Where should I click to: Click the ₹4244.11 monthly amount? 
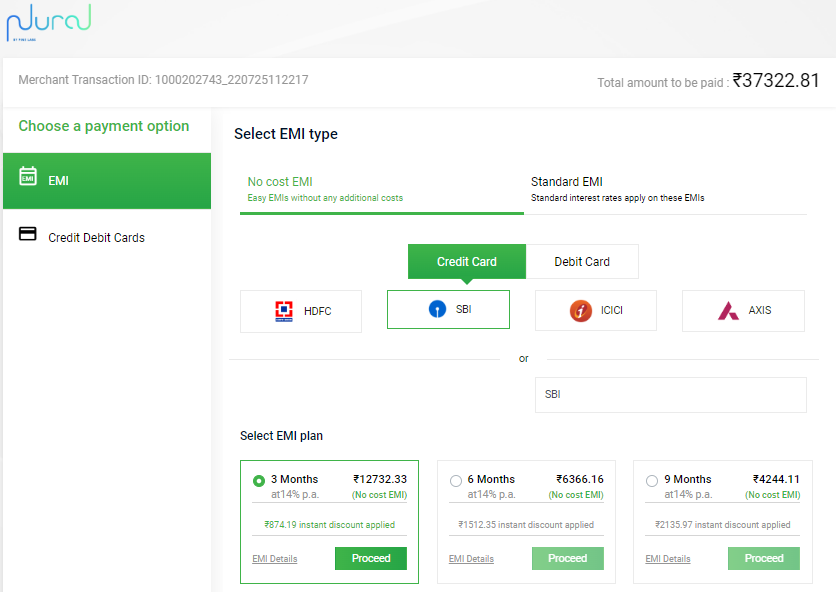776,479
